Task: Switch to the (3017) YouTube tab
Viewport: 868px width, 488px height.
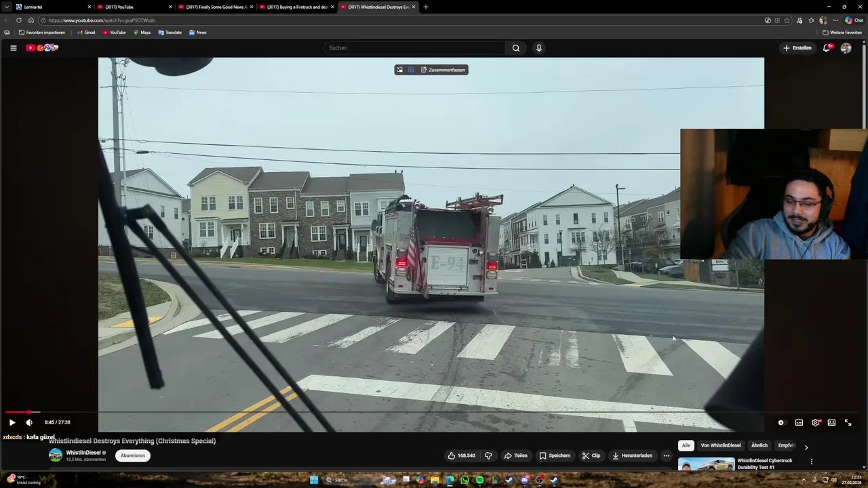Action: click(134, 7)
